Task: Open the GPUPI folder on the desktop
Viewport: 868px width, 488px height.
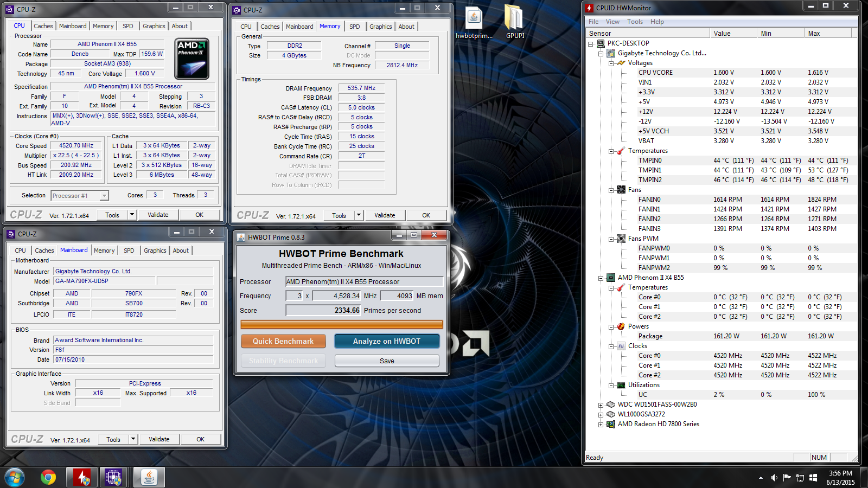Action: (x=515, y=18)
